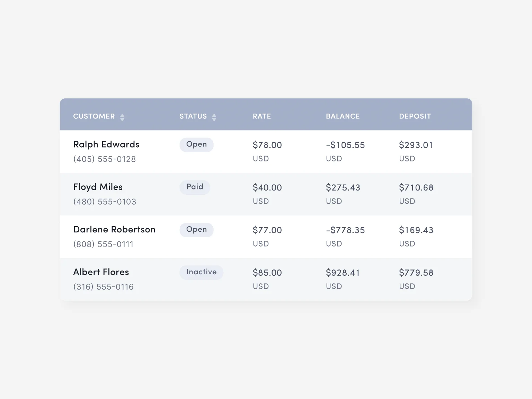
Task: Click the Deposit header label
Action: click(x=415, y=116)
